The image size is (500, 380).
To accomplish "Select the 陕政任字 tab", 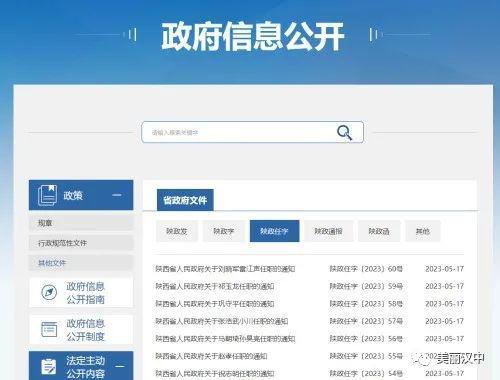I will 274,231.
